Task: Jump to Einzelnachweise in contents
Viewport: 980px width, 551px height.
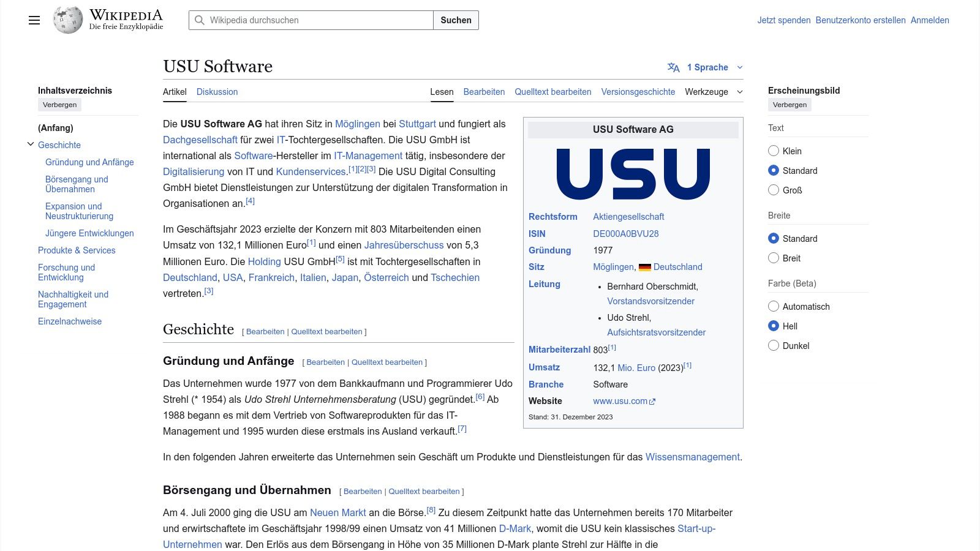Action: coord(70,321)
